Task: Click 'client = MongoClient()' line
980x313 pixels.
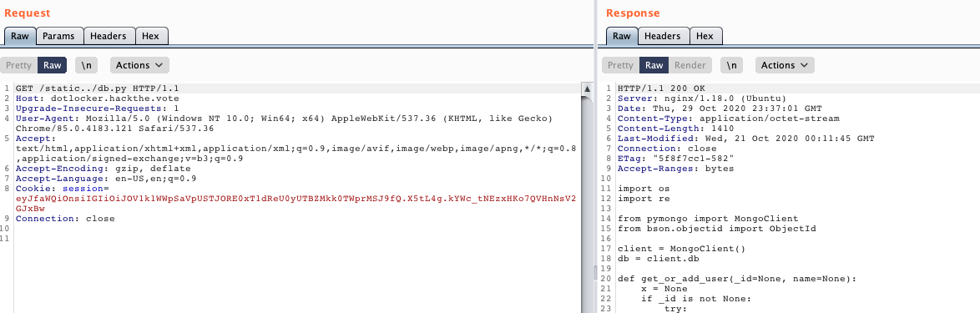Action: pyautogui.click(x=681, y=249)
